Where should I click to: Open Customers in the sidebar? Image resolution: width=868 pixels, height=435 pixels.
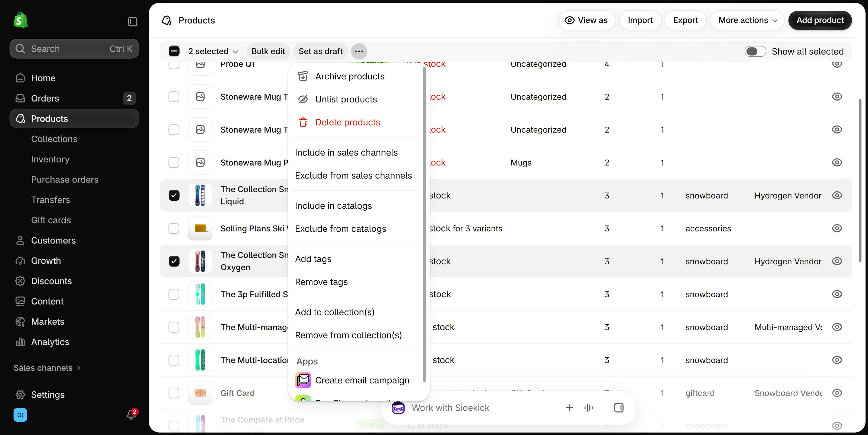point(74,240)
